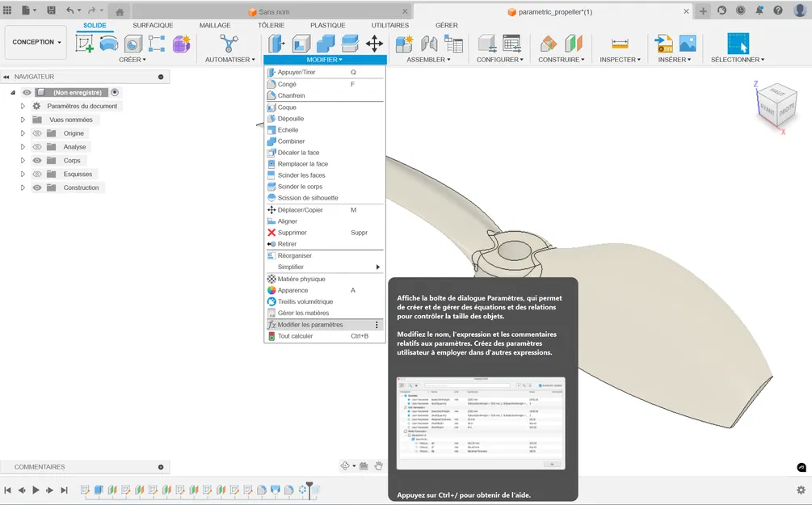Open the Apparence tool
Viewport: 812px width, 505px height.
(x=290, y=289)
